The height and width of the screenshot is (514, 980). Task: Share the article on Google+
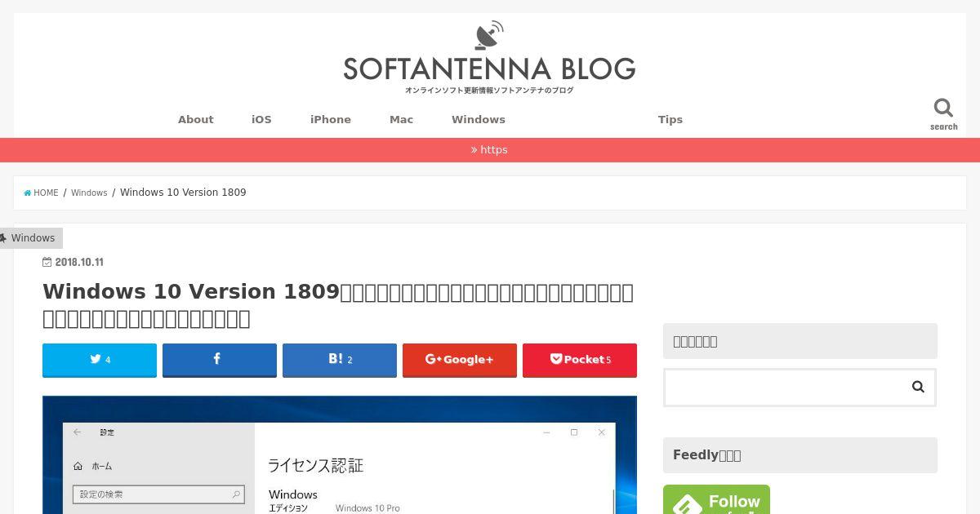[460, 360]
